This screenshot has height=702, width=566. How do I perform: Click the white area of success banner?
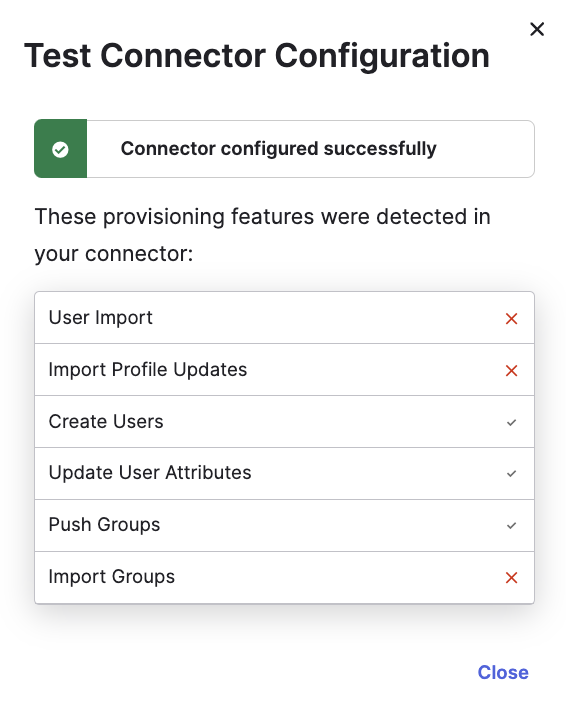[x=310, y=149]
